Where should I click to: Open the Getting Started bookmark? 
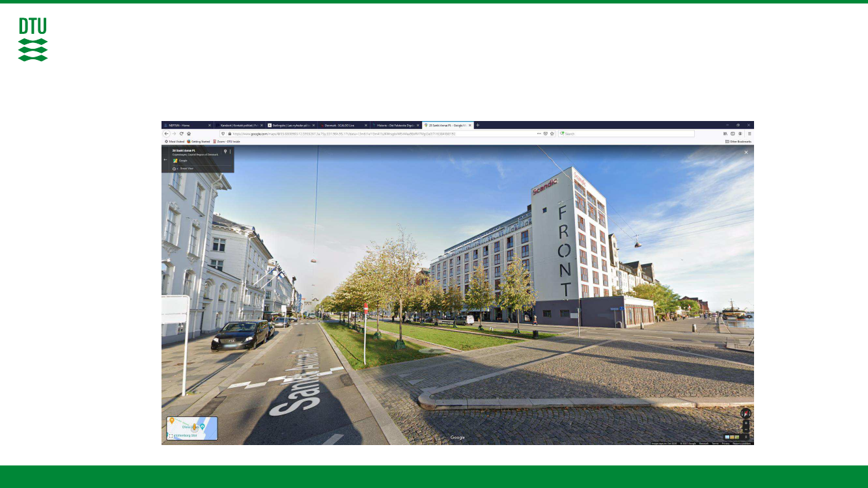tap(199, 141)
